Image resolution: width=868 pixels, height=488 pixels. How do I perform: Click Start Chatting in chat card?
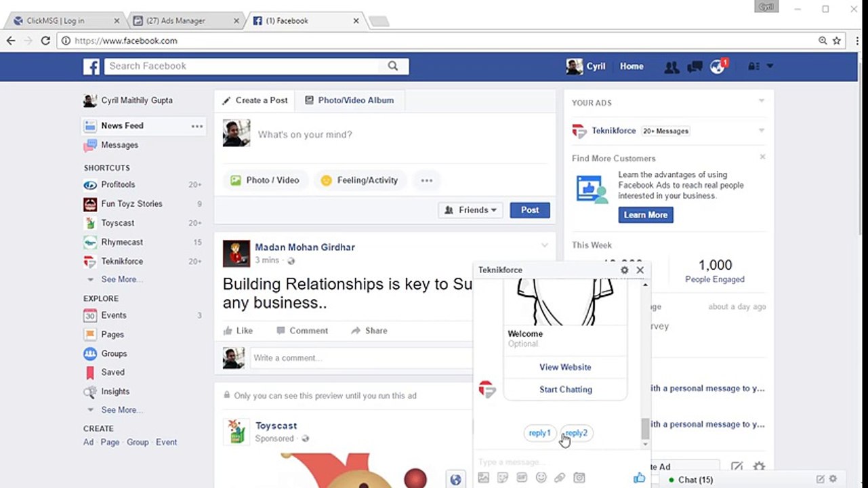565,390
